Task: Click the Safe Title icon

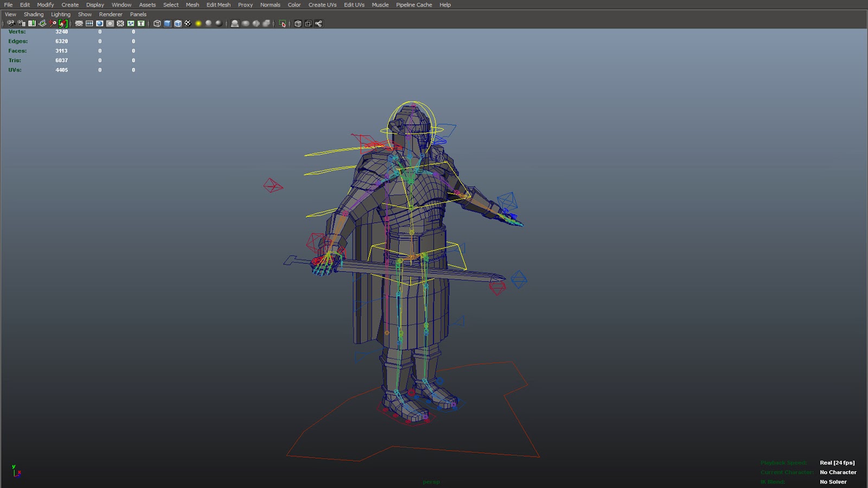Action: 141,23
